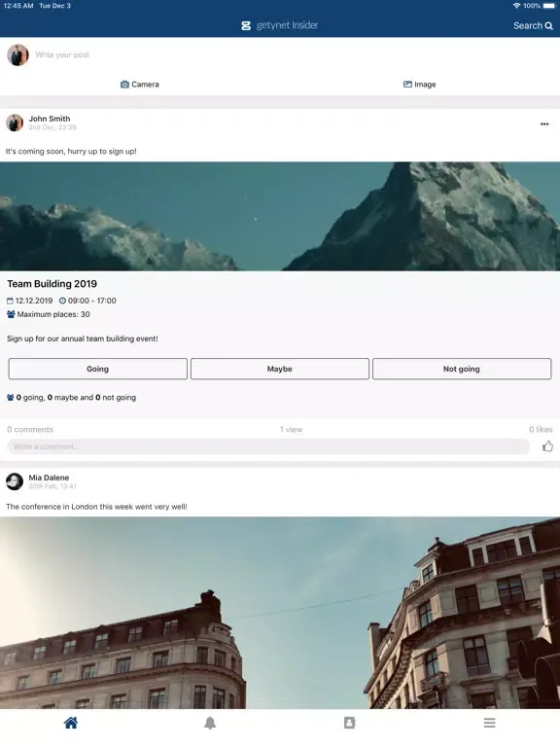
Task: Select Maybe for Team Building 2019
Action: point(280,369)
